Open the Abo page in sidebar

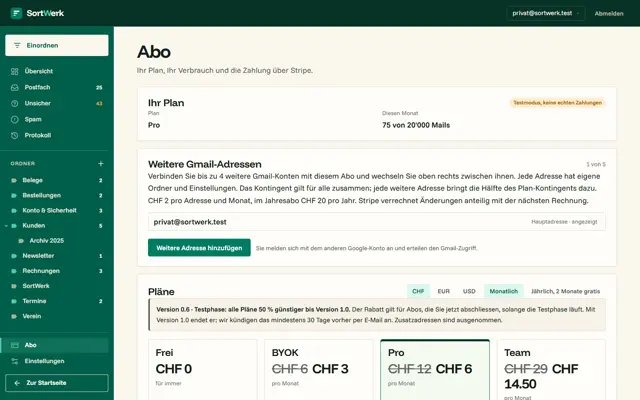point(55,345)
